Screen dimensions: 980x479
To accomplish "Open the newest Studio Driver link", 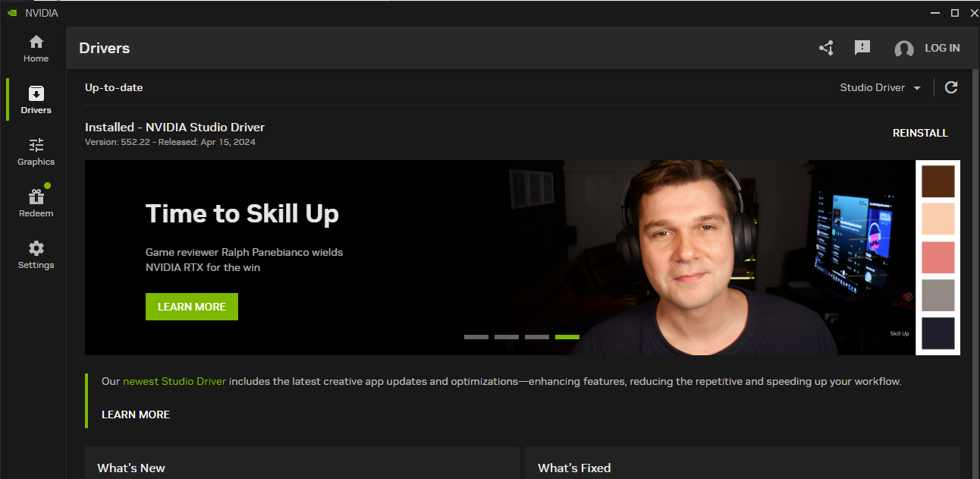I will 174,381.
